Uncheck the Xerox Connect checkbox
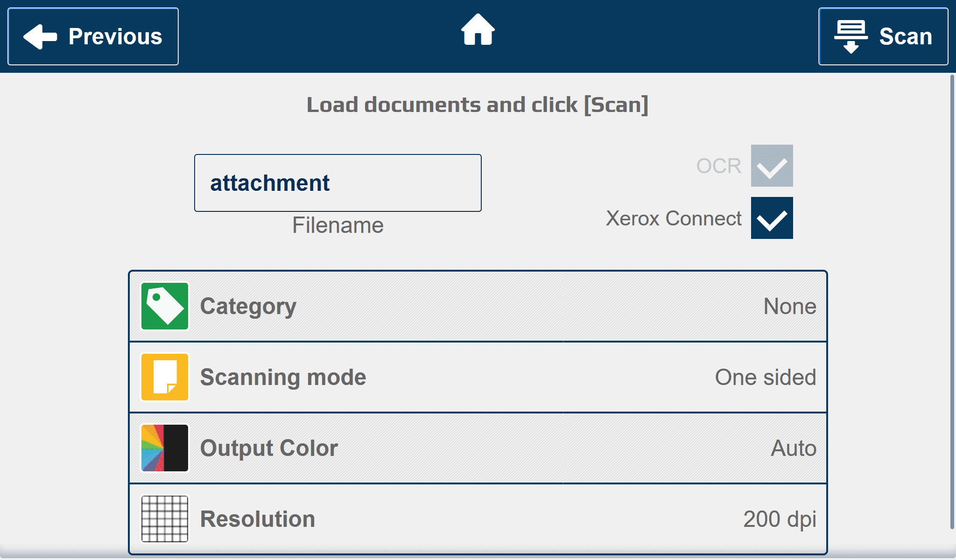Screen dimensions: 956x560 (772, 218)
